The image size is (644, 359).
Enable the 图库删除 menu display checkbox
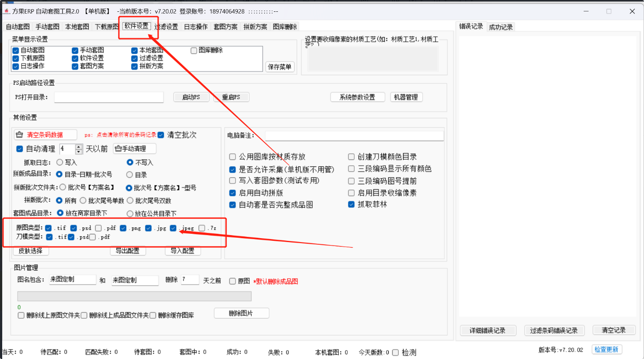[x=194, y=50]
